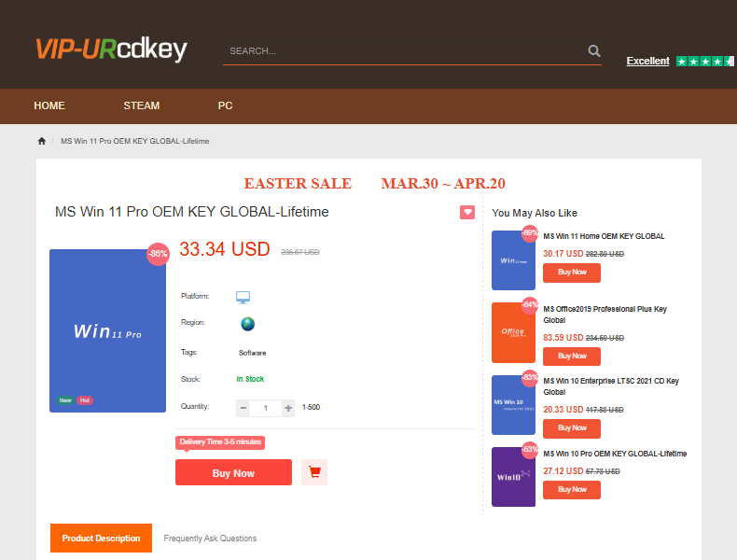737x560 pixels.
Task: Click the main Buy Now button
Action: point(233,473)
